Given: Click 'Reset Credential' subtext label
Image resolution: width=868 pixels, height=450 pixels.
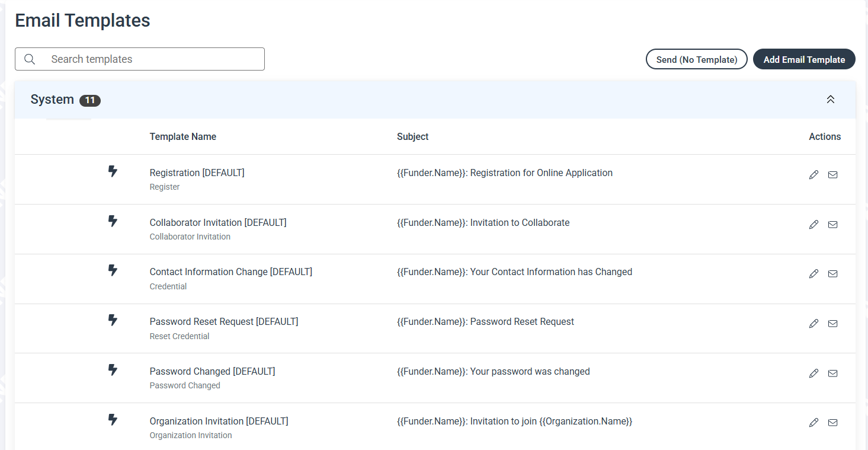Looking at the screenshot, I should [x=180, y=336].
